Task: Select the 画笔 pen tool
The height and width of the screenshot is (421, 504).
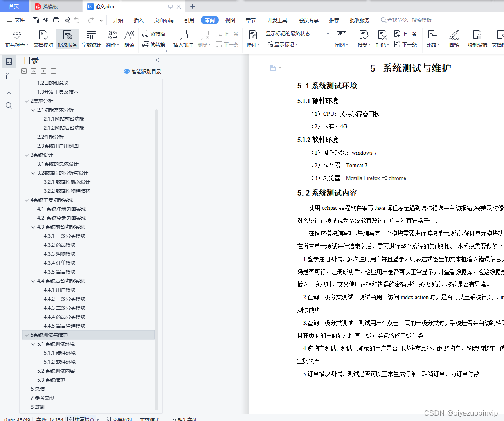Action: (x=454, y=39)
